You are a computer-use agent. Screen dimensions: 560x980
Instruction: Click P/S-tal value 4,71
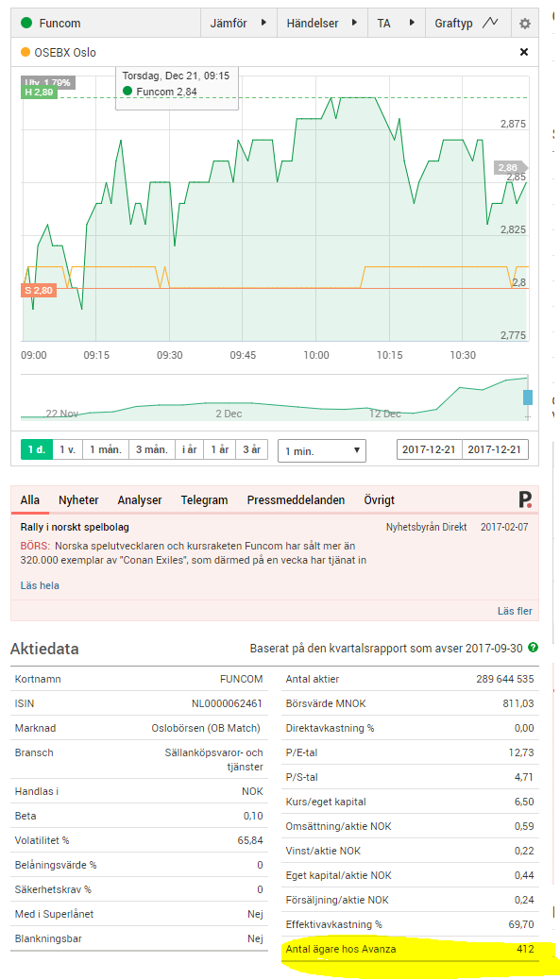(x=524, y=778)
